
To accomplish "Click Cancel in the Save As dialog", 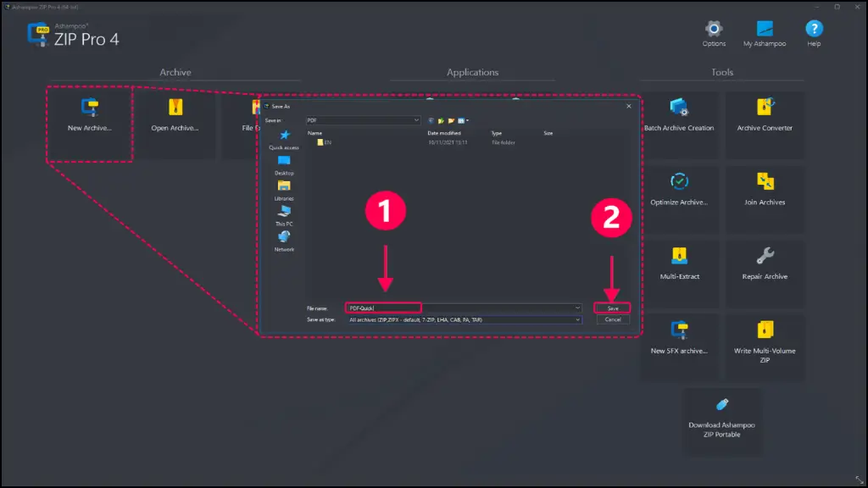I will pyautogui.click(x=612, y=319).
